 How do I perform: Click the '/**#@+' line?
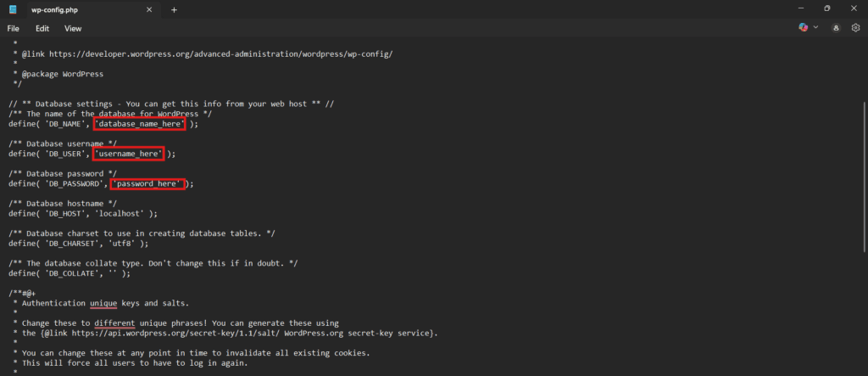[21, 294]
